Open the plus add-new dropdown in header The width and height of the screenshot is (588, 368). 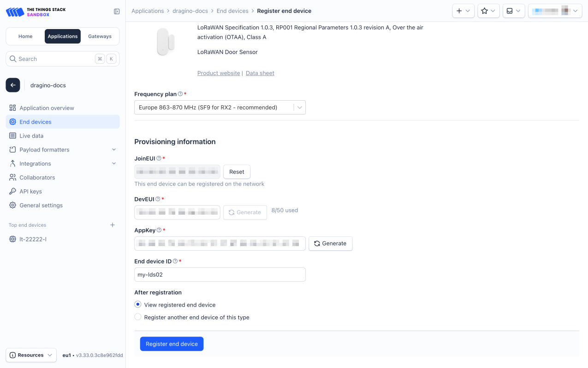pyautogui.click(x=463, y=11)
